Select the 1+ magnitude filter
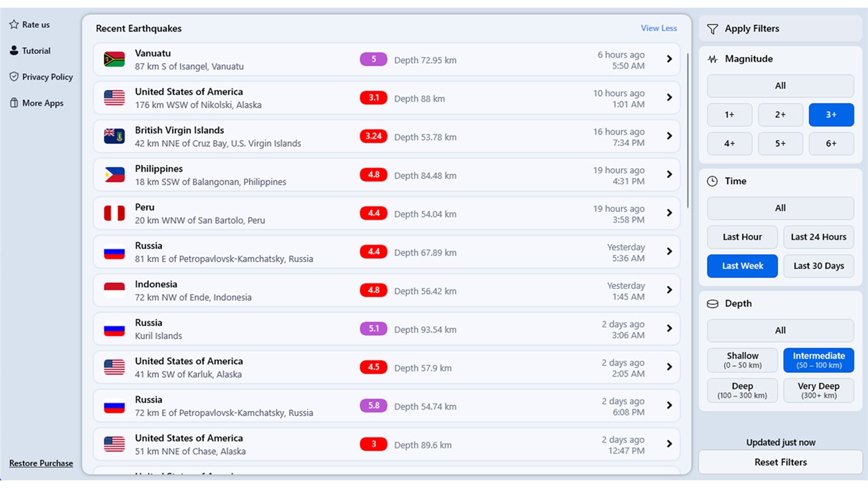The image size is (868, 488). coord(730,115)
